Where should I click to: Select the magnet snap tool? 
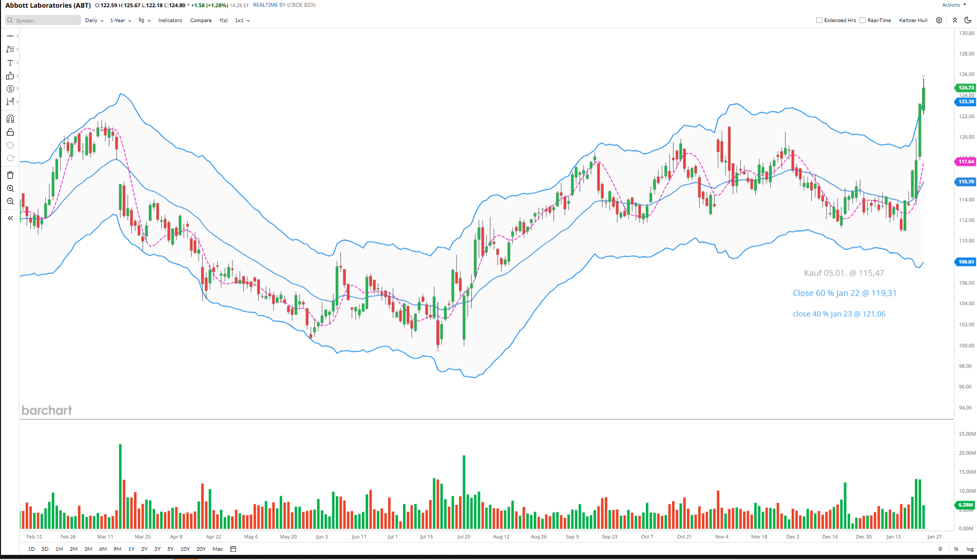(x=10, y=119)
